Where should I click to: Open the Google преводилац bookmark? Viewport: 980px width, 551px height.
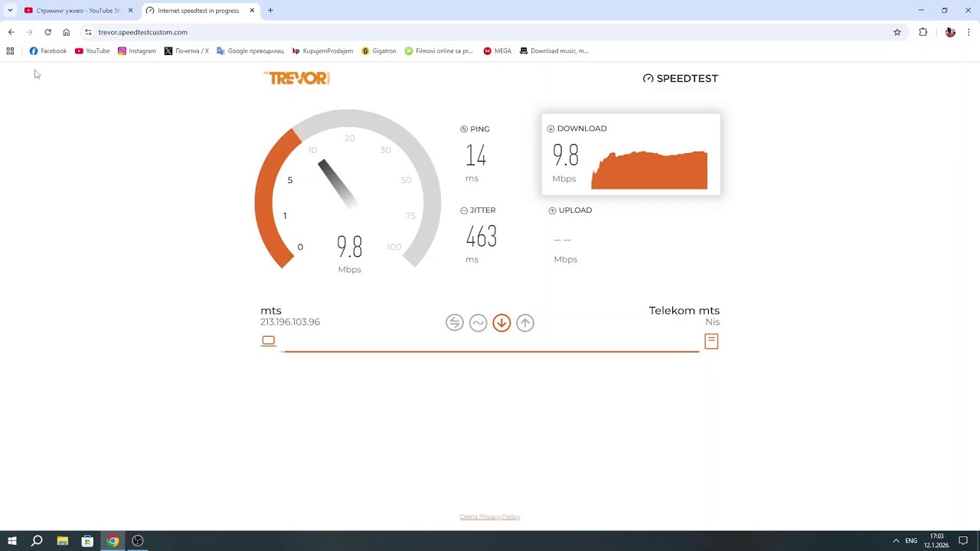250,51
